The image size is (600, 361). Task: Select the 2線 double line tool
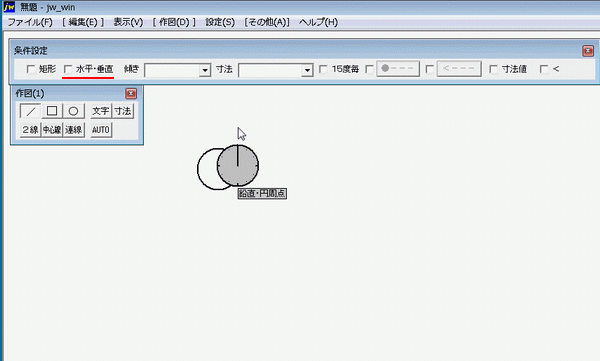(x=30, y=130)
